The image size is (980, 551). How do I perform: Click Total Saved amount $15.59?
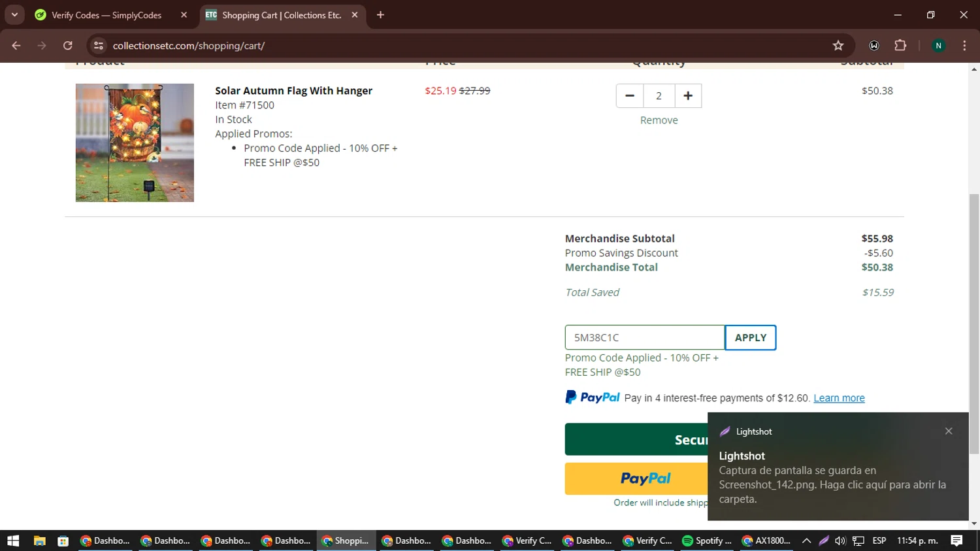tap(877, 292)
